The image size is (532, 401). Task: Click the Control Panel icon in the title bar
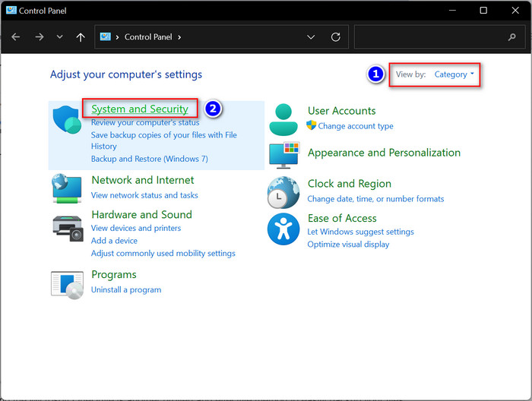coord(11,10)
